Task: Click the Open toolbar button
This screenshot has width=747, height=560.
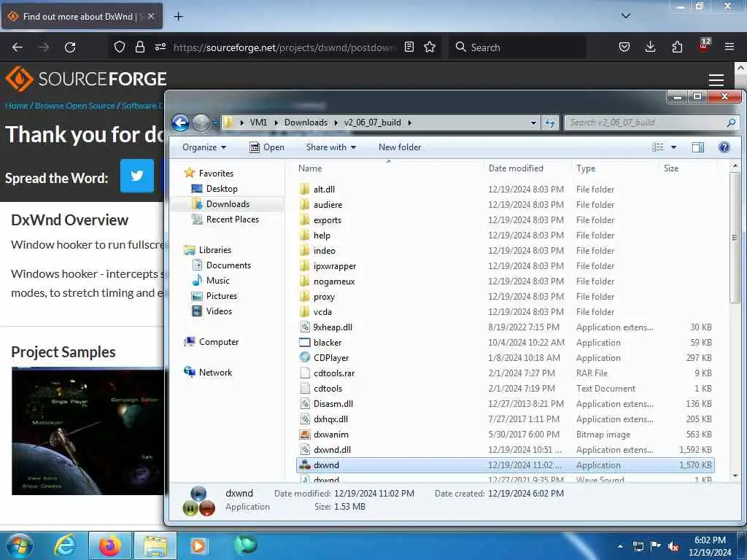Action: (267, 147)
